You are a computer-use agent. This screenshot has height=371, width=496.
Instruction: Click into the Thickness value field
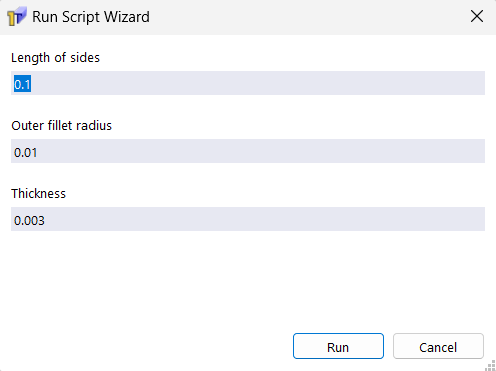pyautogui.click(x=248, y=219)
